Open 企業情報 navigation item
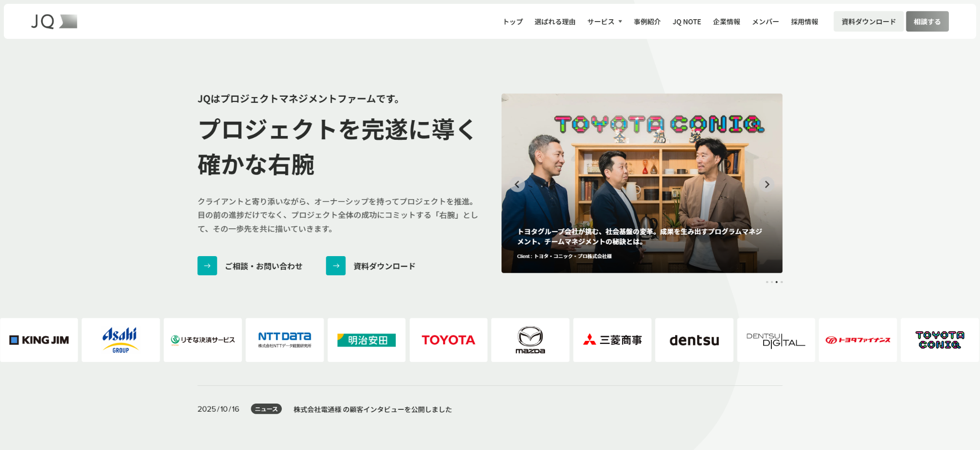The image size is (980, 450). tap(726, 22)
